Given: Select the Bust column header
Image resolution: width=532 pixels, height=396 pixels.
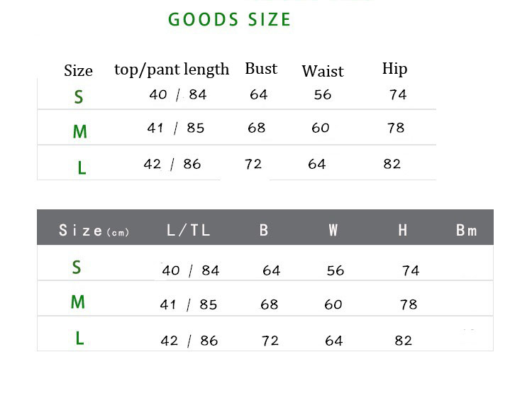Looking at the screenshot, I should pyautogui.click(x=261, y=68).
